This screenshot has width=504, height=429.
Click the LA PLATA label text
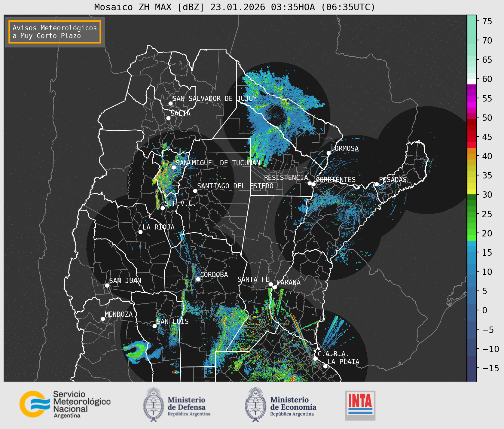point(343,362)
